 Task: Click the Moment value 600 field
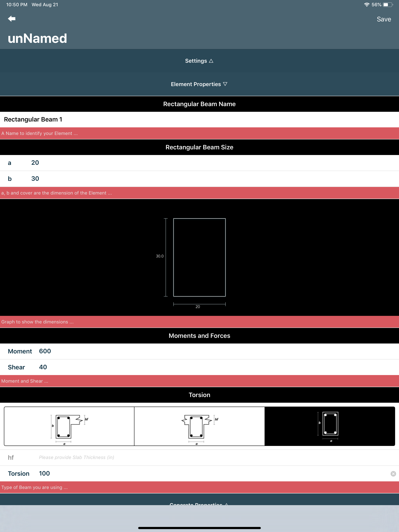pos(45,351)
